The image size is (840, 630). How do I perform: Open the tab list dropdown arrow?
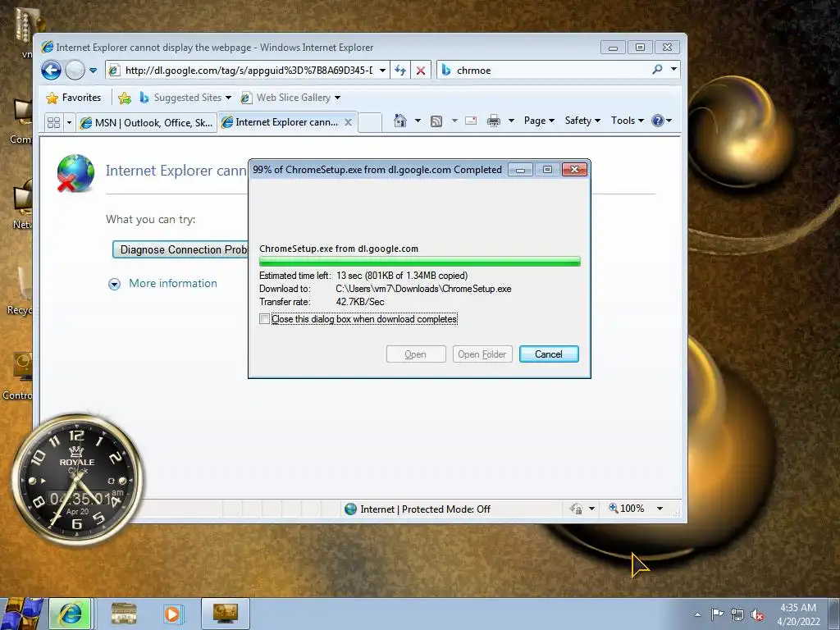click(x=69, y=123)
